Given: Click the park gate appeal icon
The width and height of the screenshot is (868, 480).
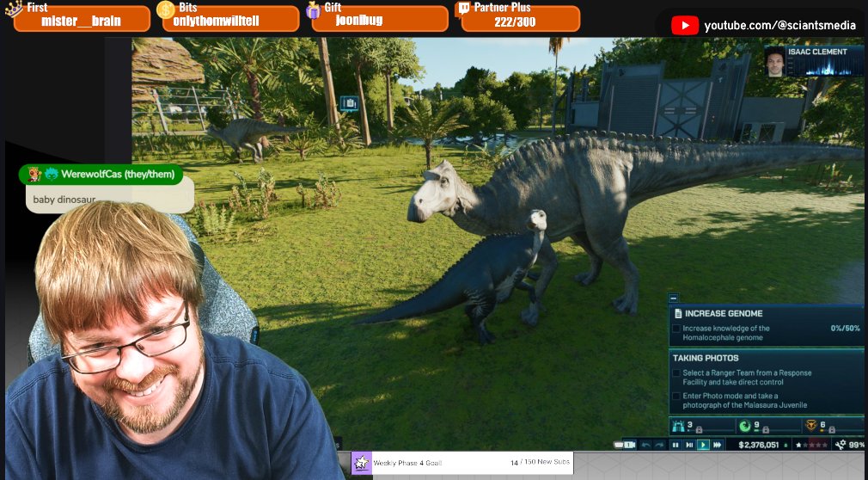Looking at the screenshot, I should point(679,426).
